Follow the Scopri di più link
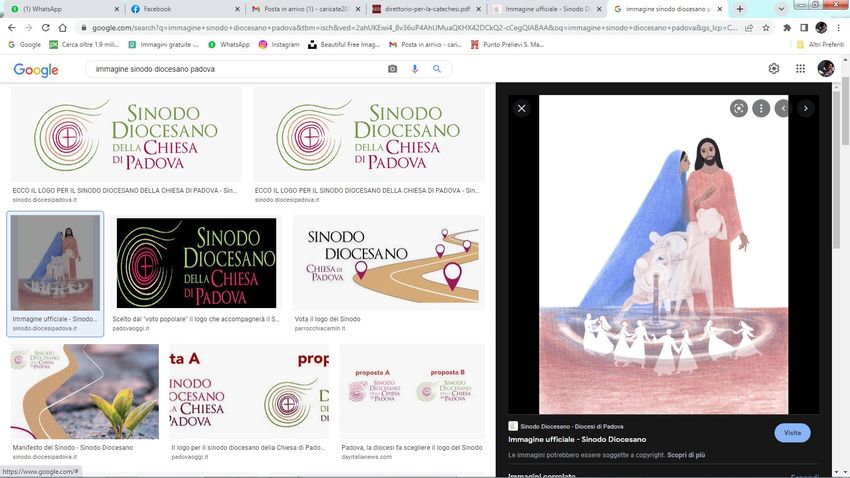 coord(686,455)
